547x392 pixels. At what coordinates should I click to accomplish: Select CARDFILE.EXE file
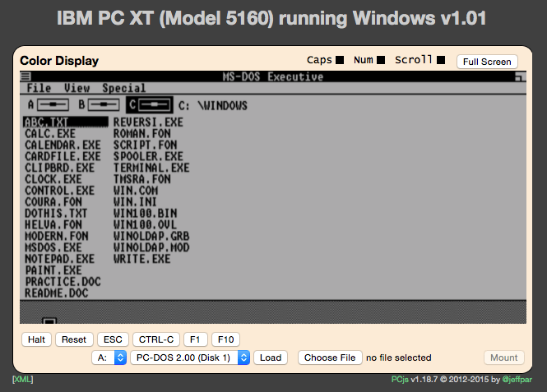[63, 156]
